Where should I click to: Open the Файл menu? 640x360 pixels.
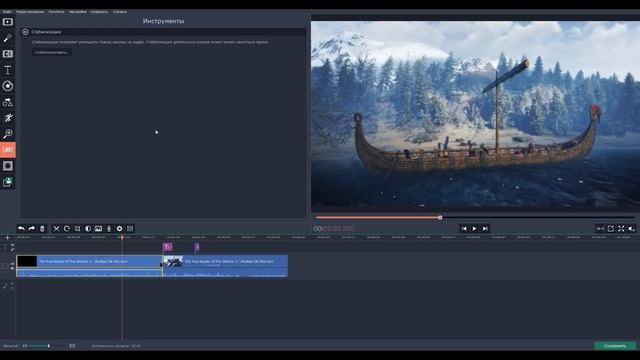click(7, 12)
